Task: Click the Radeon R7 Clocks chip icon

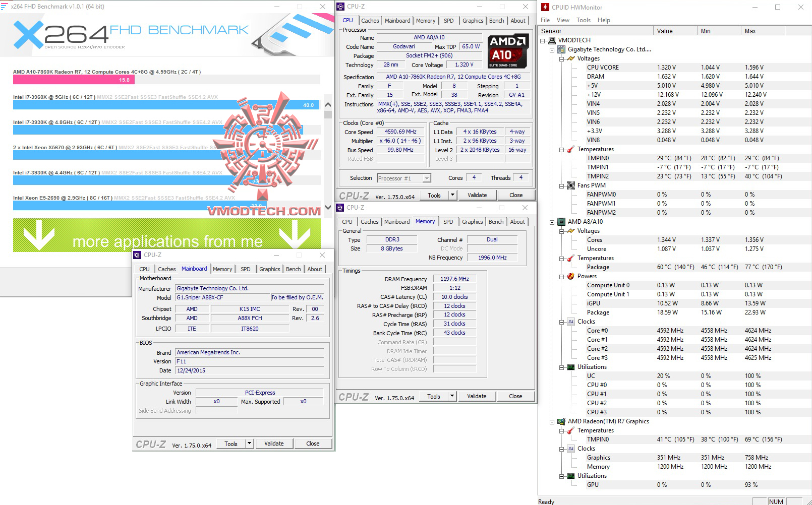Action: (571, 449)
